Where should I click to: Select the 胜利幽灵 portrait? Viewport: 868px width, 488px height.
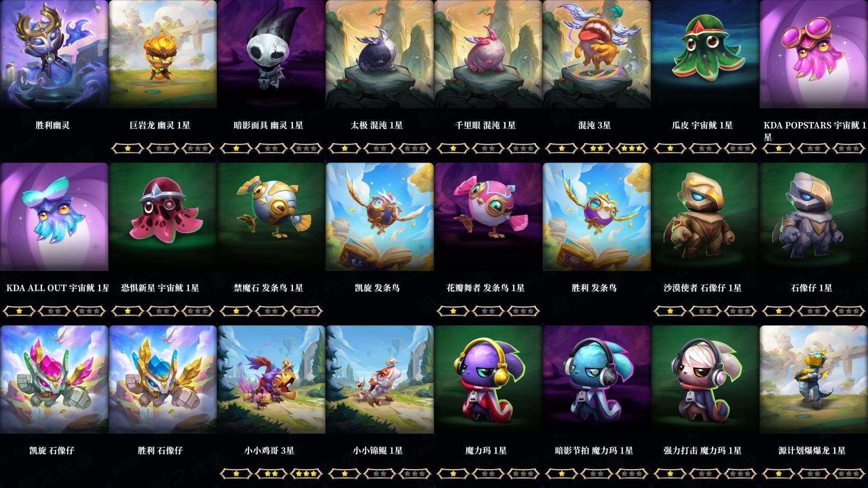[x=54, y=54]
